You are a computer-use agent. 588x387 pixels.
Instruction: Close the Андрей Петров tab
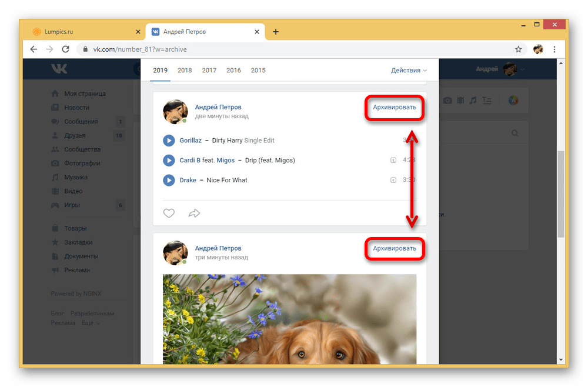[x=257, y=32]
